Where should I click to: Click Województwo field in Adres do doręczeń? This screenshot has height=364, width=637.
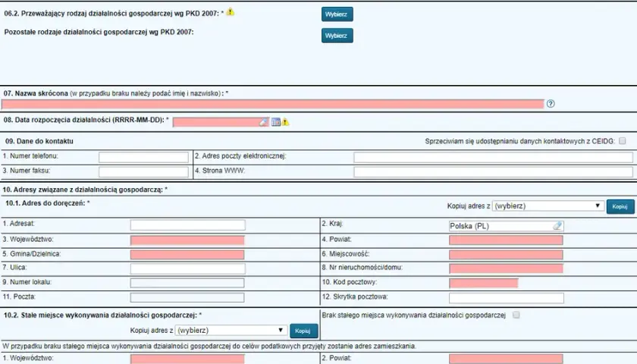(x=187, y=240)
